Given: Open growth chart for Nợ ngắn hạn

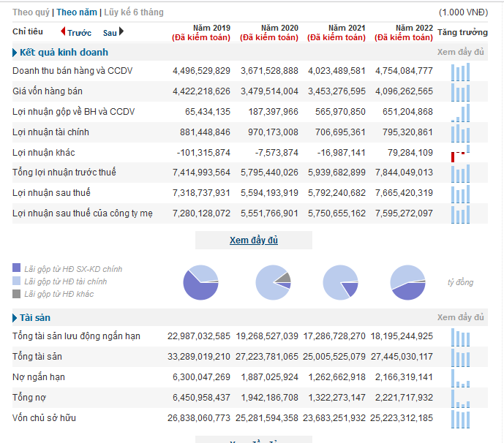Looking at the screenshot, I should pos(460,379).
